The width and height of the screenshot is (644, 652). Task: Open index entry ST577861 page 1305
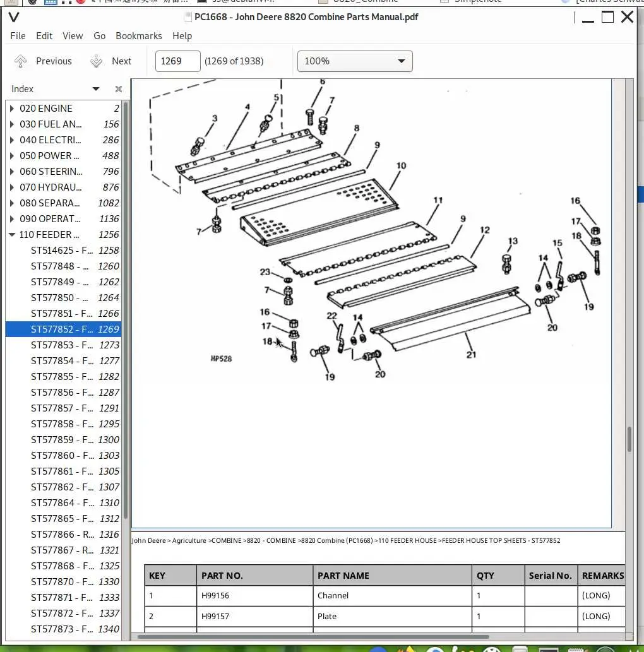(64, 471)
